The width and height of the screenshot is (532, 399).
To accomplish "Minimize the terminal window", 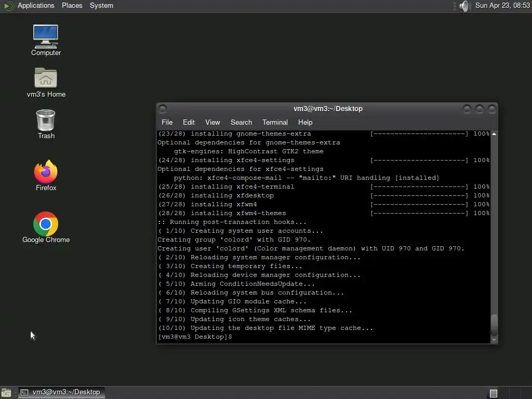I will pos(467,109).
